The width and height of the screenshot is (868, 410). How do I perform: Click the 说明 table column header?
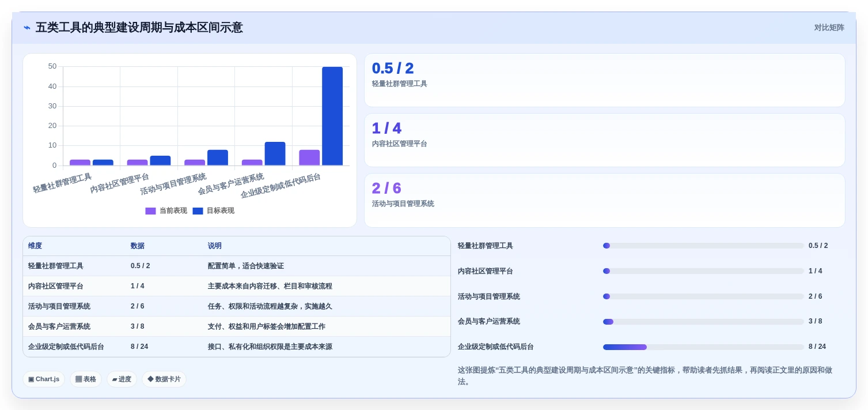click(x=215, y=246)
